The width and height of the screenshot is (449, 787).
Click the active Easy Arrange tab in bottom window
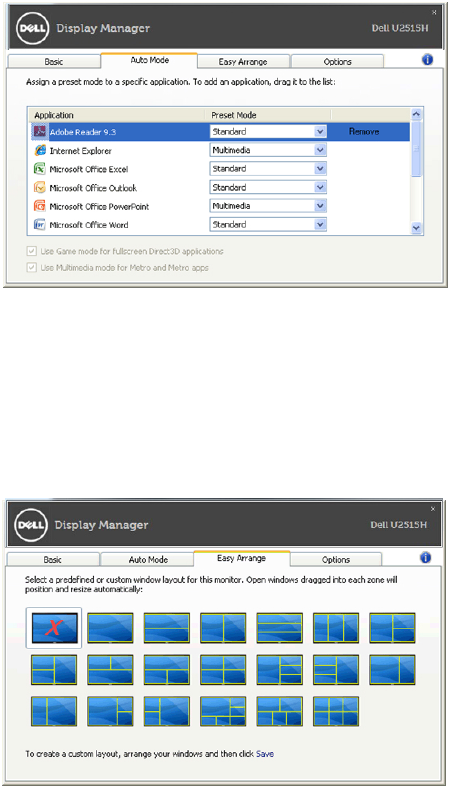242,558
